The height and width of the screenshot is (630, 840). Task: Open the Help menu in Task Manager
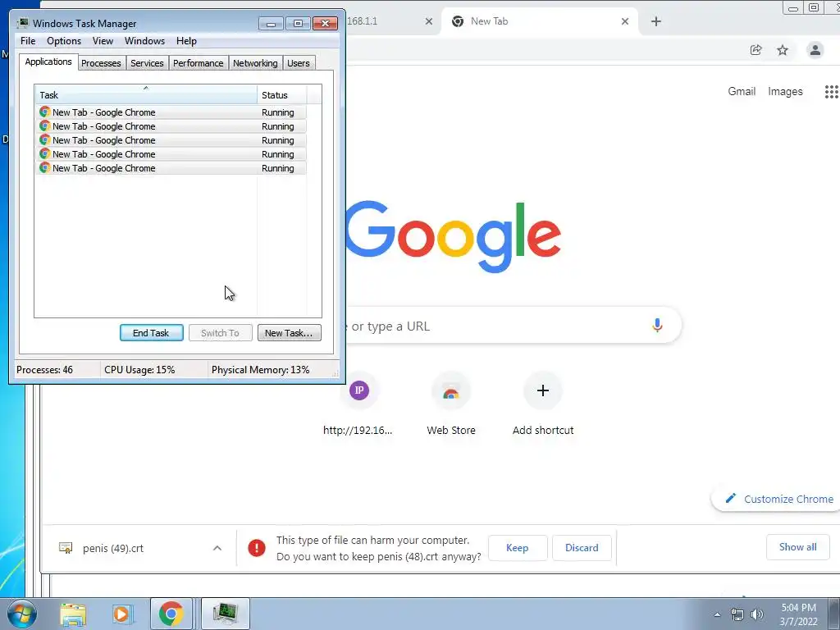(186, 41)
